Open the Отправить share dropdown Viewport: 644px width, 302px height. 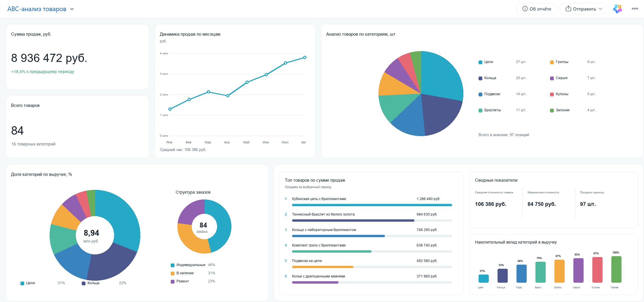point(584,9)
